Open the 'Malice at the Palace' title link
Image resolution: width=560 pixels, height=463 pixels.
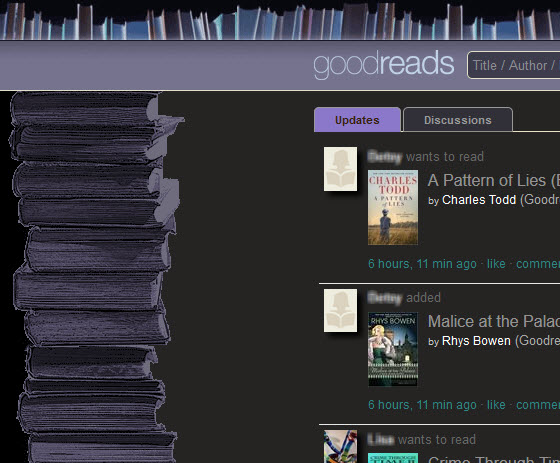coord(494,322)
